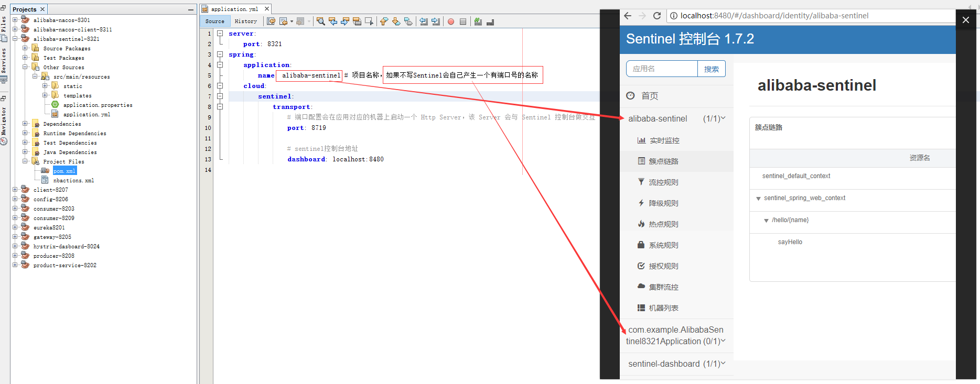Start macro recording red circle icon
This screenshot has height=384, width=980.
tap(451, 21)
